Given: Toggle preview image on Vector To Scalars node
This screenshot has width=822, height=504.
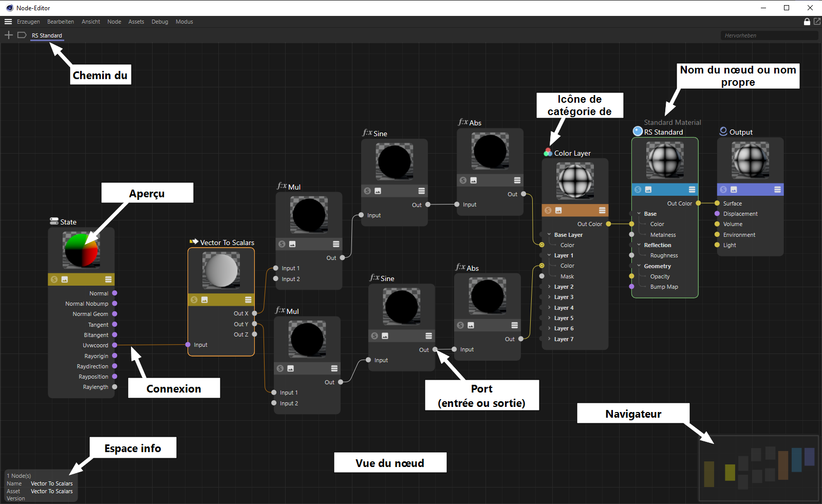Looking at the screenshot, I should click(x=204, y=300).
